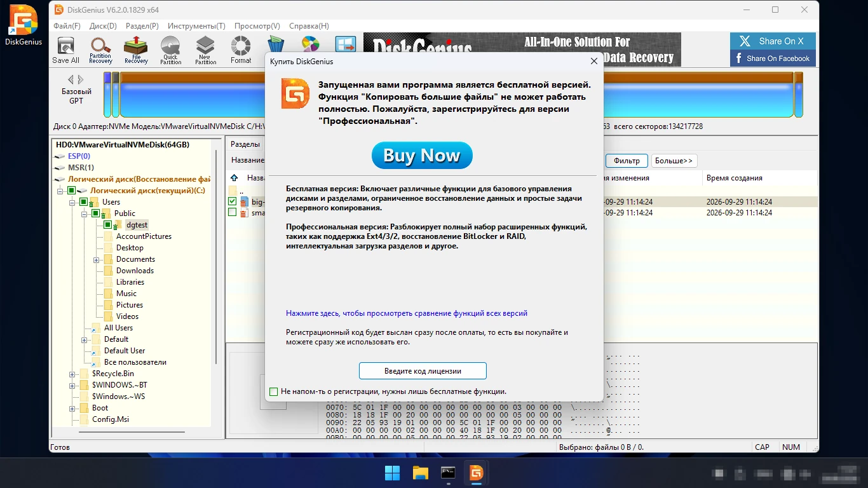This screenshot has height=488, width=868.
Task: Open the Справка(H) menu
Action: click(309, 26)
